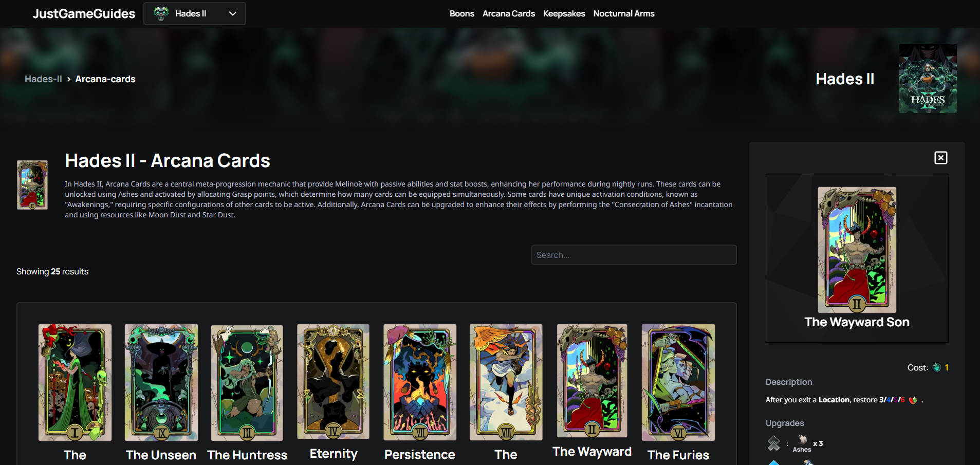
Task: Click the Grasp cost icon beside Cost
Action: pyautogui.click(x=936, y=367)
